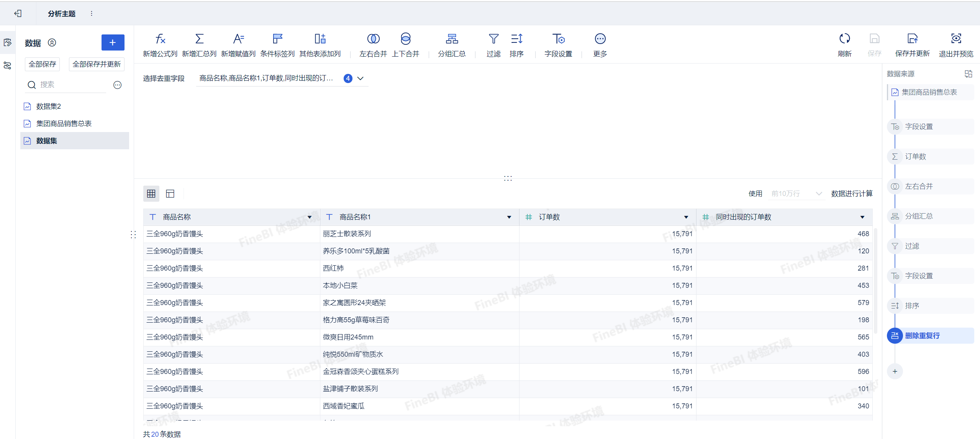Select the 删除重复行 step
The height and width of the screenshot is (439, 980).
click(x=922, y=336)
